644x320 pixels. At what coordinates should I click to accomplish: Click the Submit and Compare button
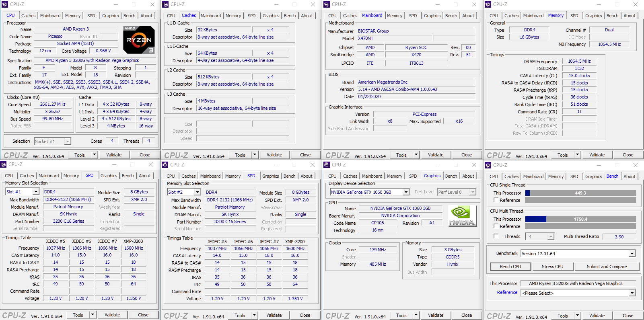pos(607,267)
